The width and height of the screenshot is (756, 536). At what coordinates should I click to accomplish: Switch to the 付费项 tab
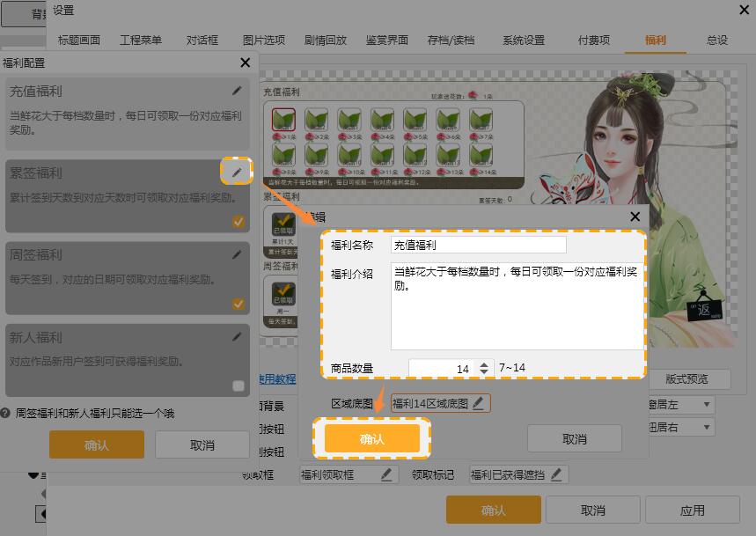click(593, 40)
